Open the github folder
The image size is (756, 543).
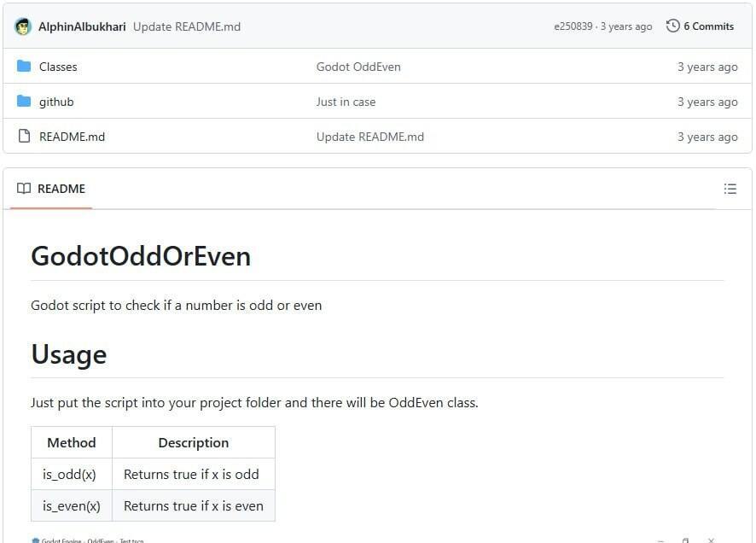click(x=56, y=102)
